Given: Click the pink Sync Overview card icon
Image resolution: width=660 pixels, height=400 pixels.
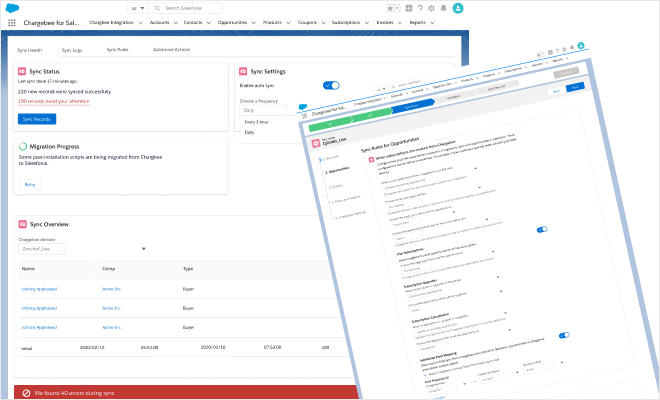Looking at the screenshot, I should coord(23,224).
